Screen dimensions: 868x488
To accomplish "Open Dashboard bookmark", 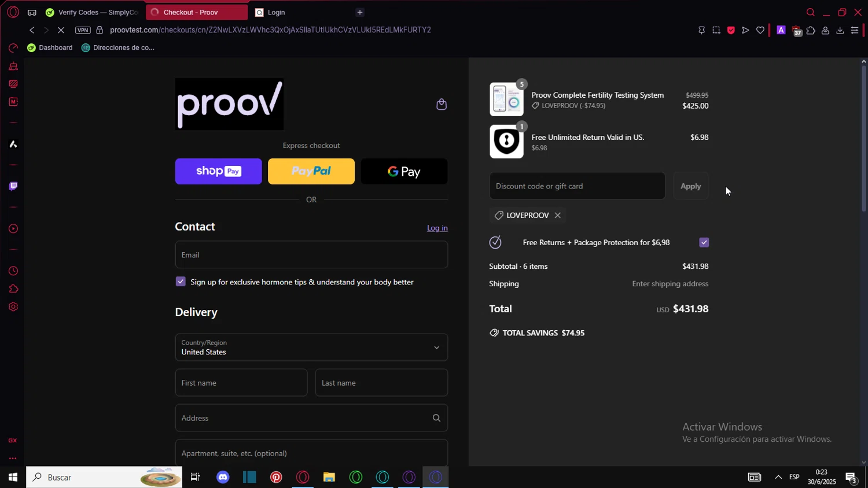I will point(50,47).
